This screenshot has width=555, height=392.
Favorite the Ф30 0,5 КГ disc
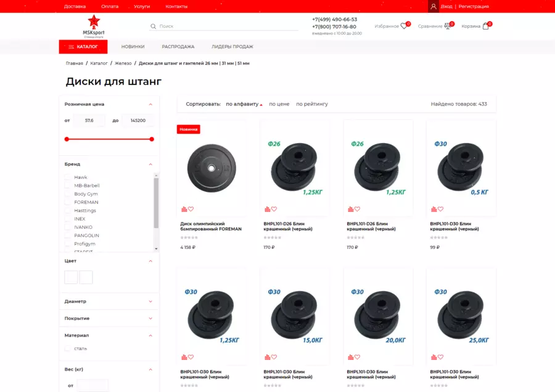pos(440,209)
